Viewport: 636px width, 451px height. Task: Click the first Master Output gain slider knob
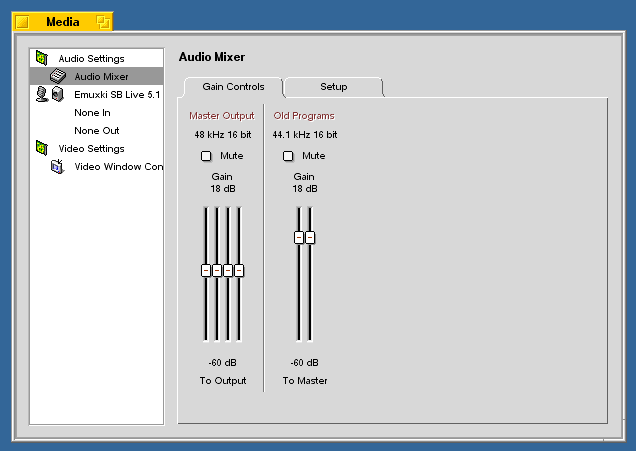tap(206, 270)
